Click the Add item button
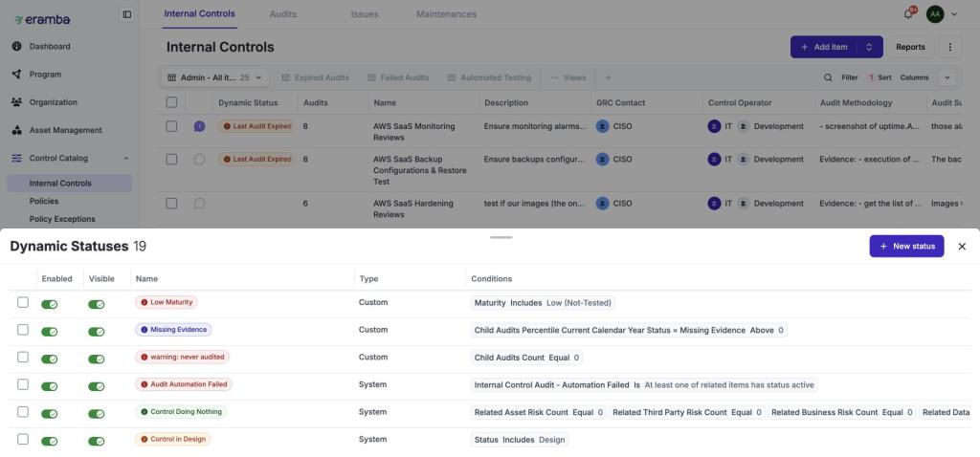The height and width of the screenshot is (457, 980). (x=824, y=47)
